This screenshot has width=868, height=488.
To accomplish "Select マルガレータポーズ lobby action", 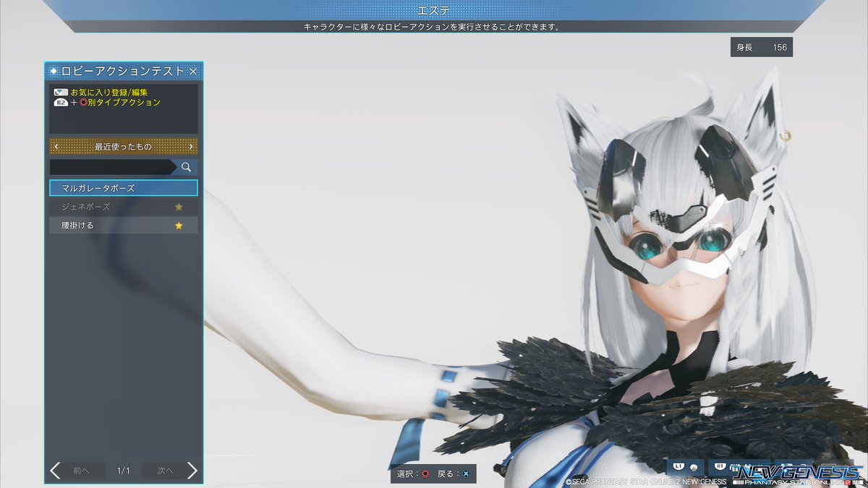I will [124, 188].
